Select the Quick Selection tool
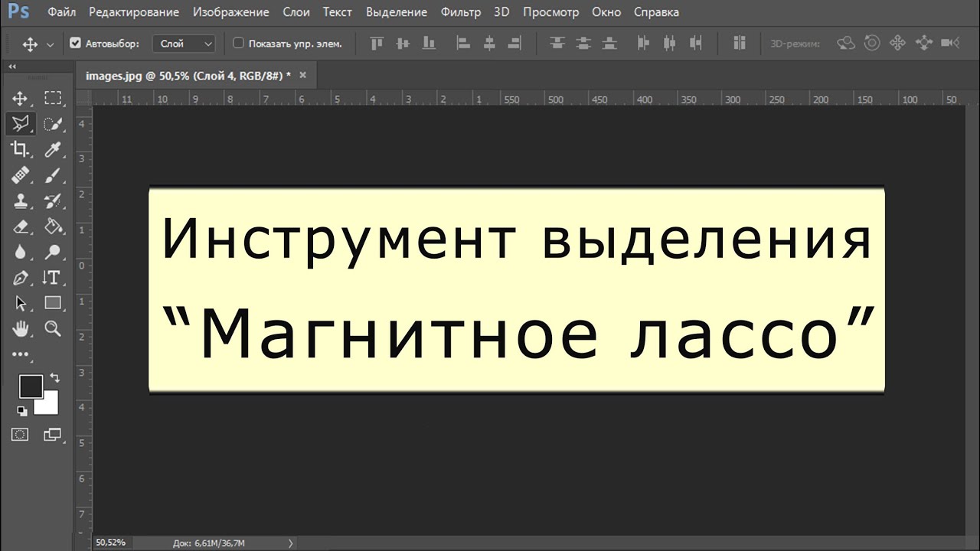The width and height of the screenshot is (980, 551). click(x=53, y=123)
